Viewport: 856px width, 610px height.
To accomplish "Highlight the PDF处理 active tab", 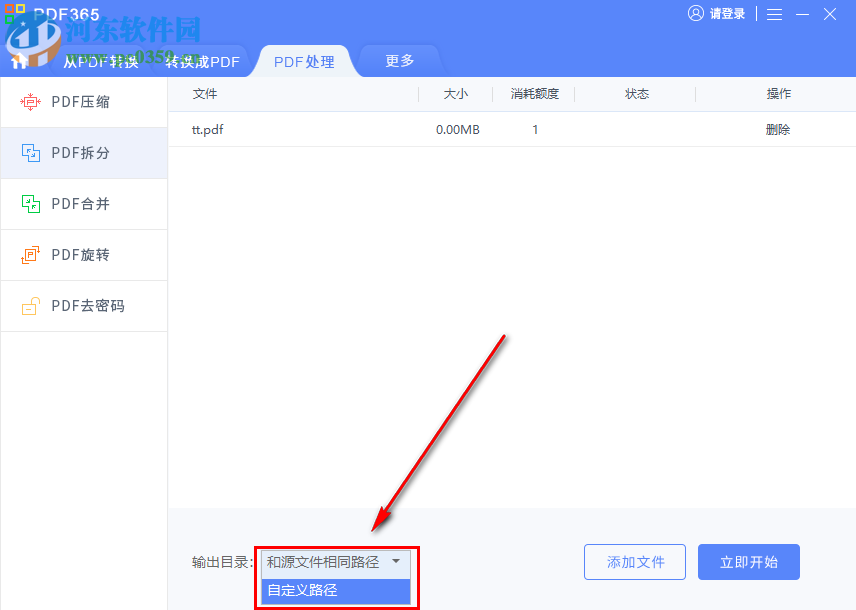I will [x=302, y=60].
